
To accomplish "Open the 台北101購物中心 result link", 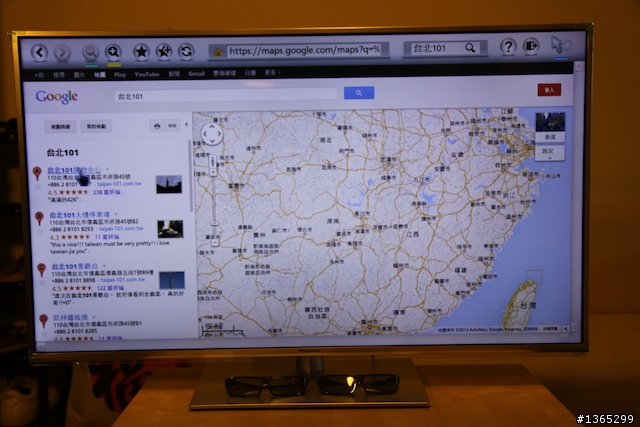I will [x=74, y=169].
